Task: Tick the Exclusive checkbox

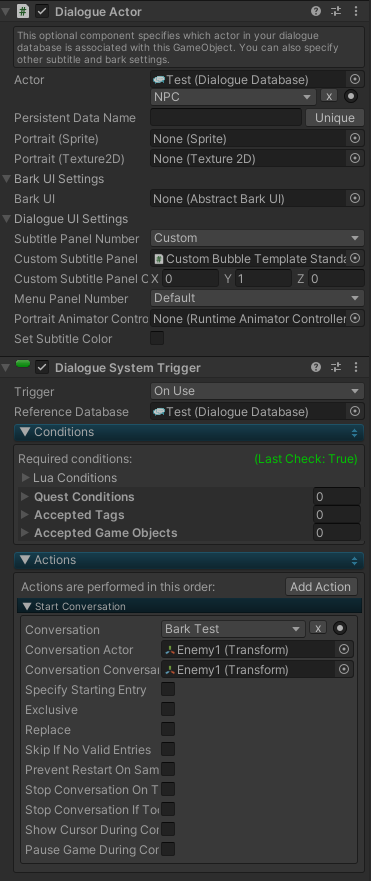Action: (x=168, y=709)
